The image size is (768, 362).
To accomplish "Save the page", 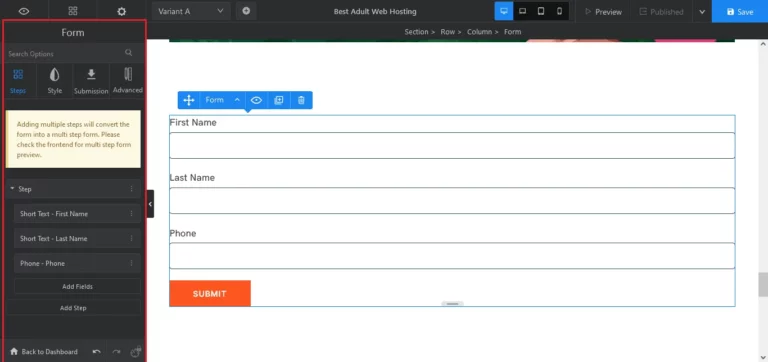I will 740,12.
